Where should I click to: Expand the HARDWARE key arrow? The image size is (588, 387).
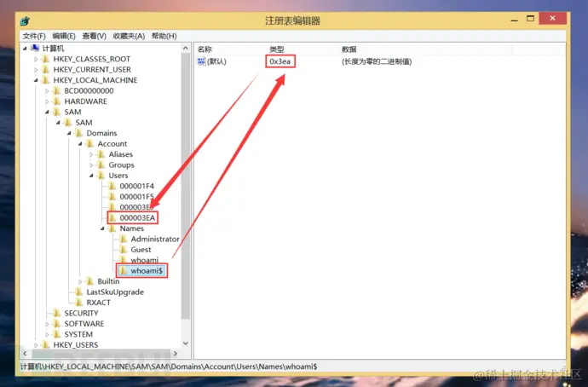click(x=47, y=101)
